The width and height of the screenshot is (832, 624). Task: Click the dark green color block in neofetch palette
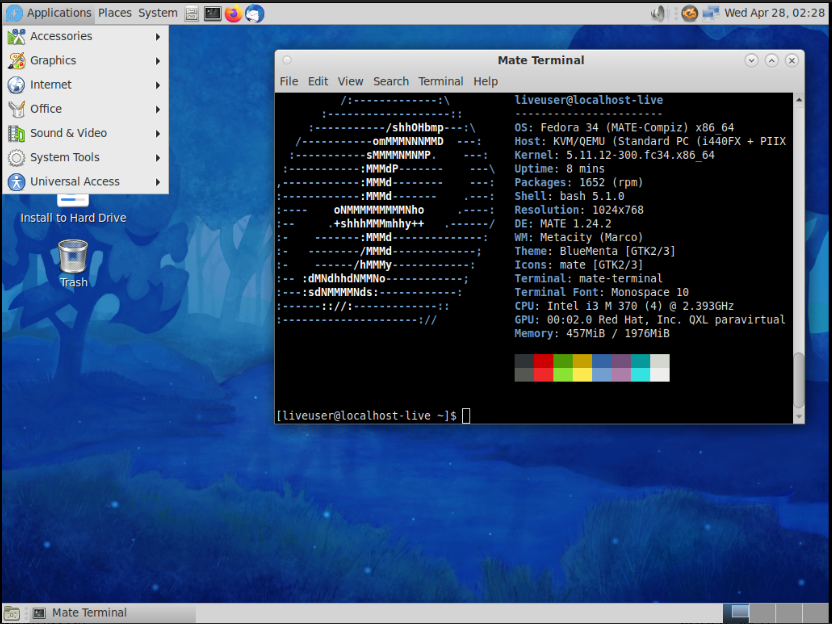[x=563, y=361]
